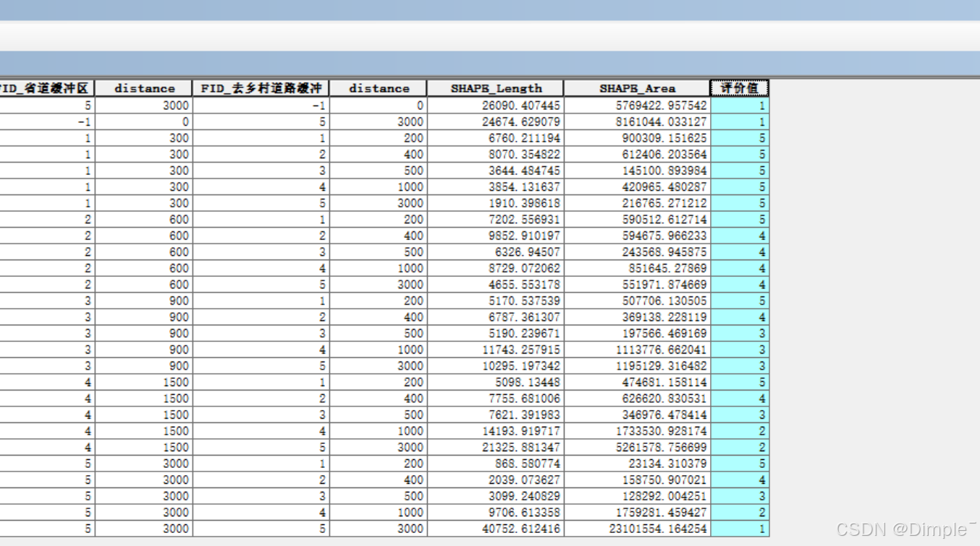Click the SHAPE_Area cell 1759281.459427
Image resolution: width=980 pixels, height=546 pixels.
(637, 512)
